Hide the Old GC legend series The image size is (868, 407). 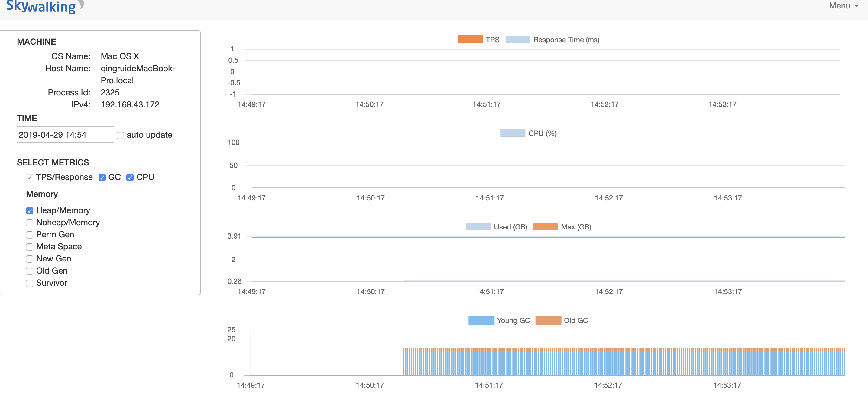(x=548, y=320)
